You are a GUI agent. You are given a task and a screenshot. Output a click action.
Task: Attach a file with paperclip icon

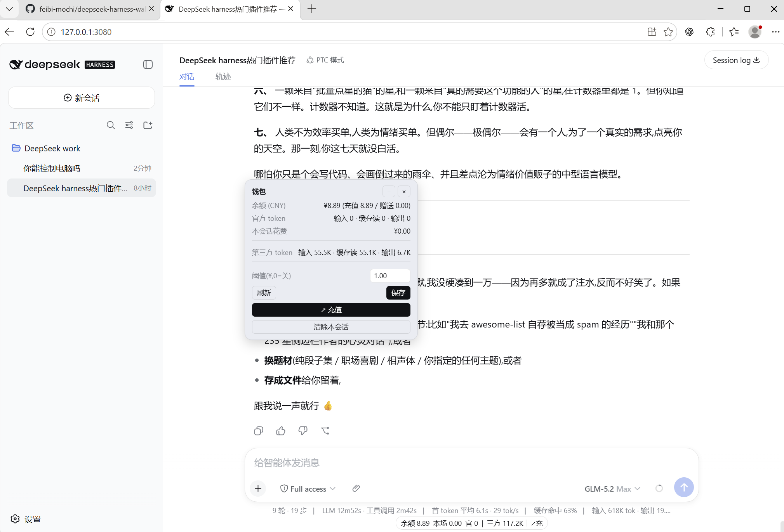click(356, 488)
